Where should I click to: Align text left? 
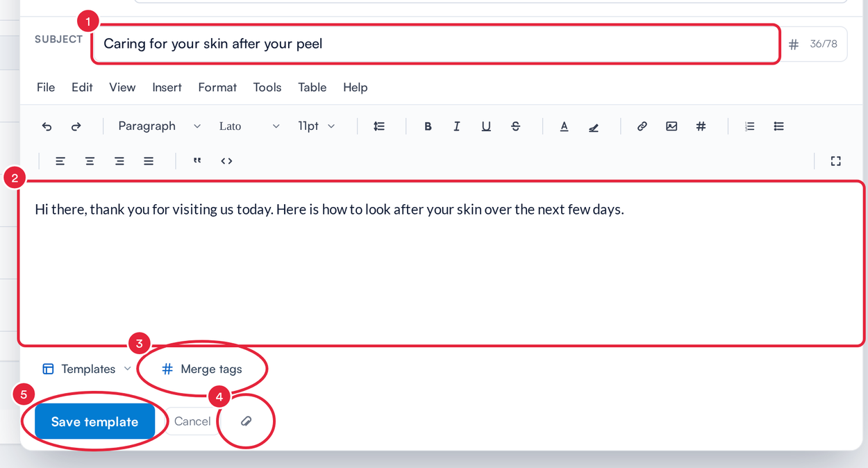[60, 161]
